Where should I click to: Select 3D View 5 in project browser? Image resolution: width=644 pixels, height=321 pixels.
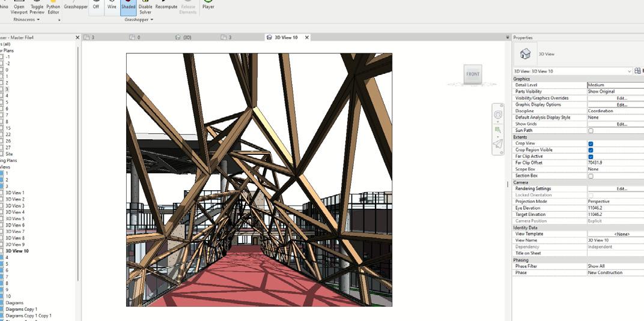[x=15, y=218]
